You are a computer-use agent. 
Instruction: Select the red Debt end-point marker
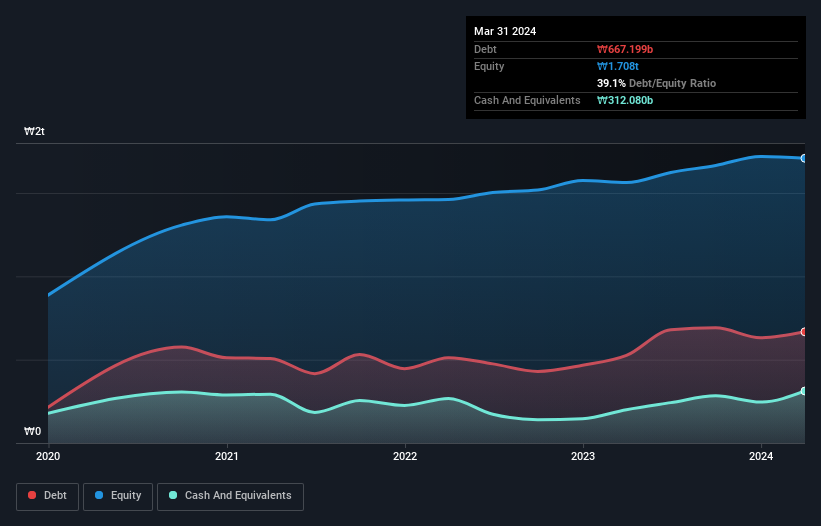pos(804,332)
